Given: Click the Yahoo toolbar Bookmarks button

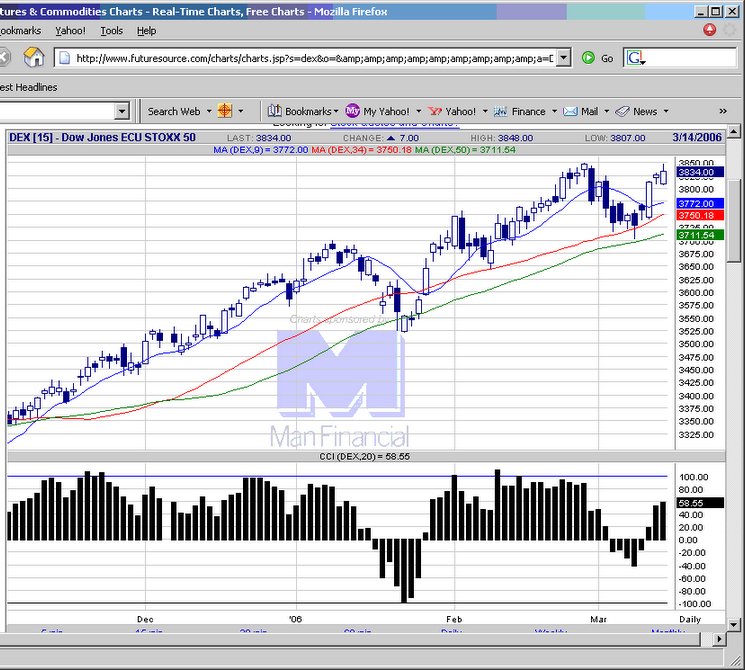Looking at the screenshot, I should (303, 111).
